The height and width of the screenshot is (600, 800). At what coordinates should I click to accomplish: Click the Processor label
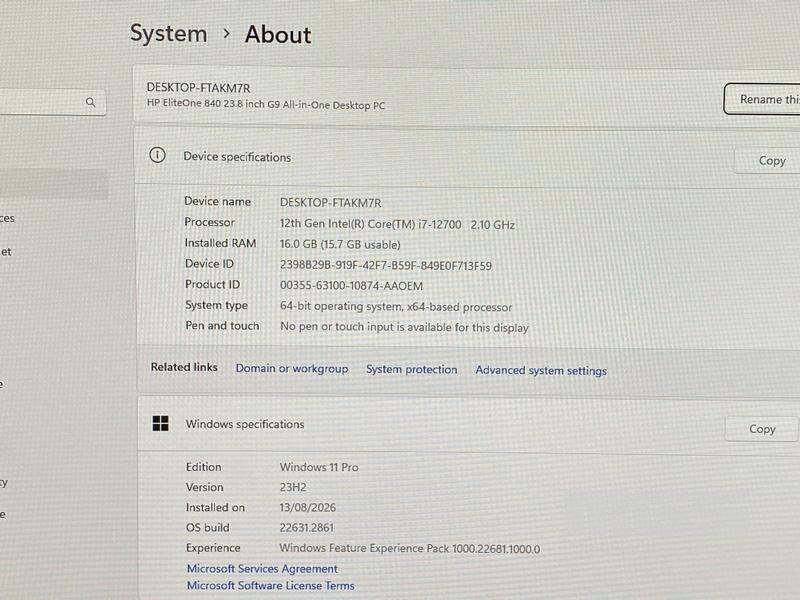coord(209,222)
